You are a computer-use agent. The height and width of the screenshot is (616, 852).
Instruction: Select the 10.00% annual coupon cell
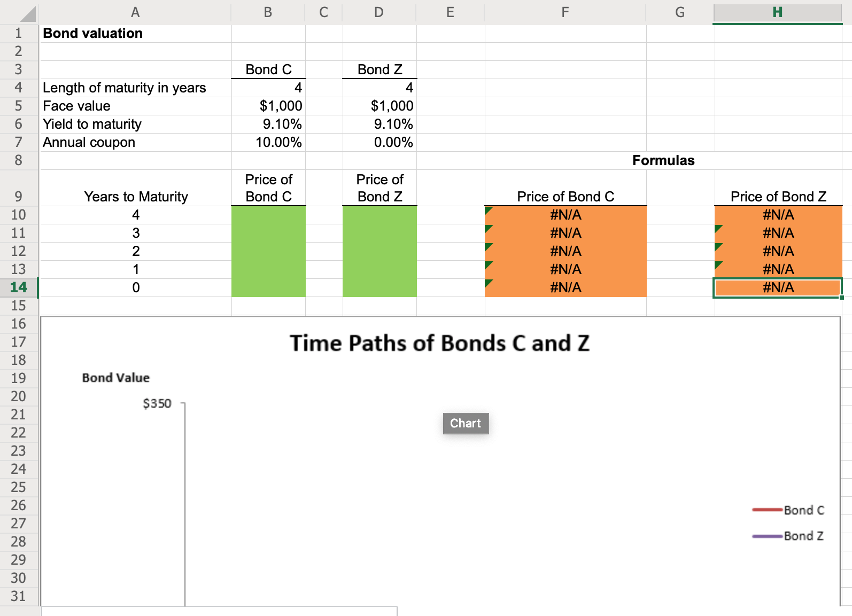[268, 142]
